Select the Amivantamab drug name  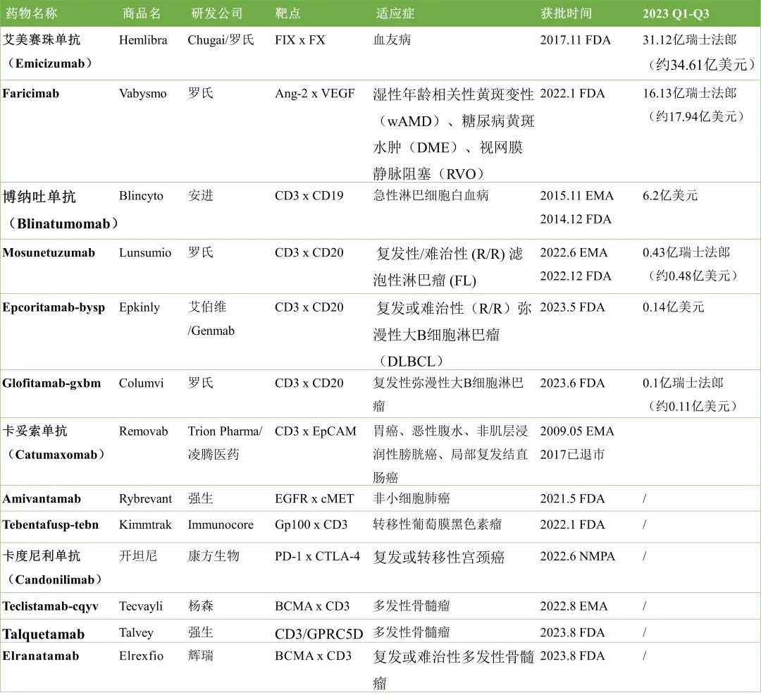(x=42, y=498)
